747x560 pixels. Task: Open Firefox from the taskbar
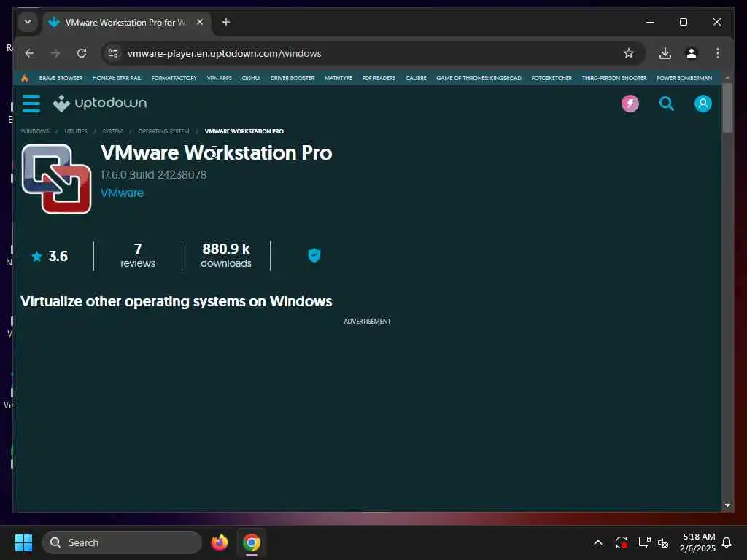pyautogui.click(x=219, y=542)
